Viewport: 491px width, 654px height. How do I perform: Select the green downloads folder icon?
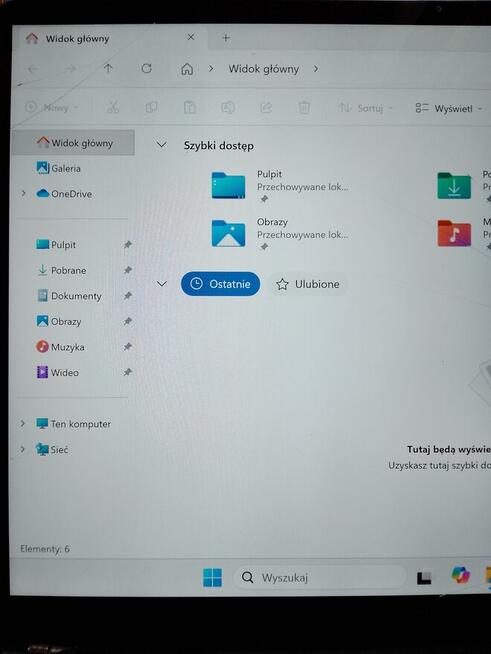click(x=454, y=186)
